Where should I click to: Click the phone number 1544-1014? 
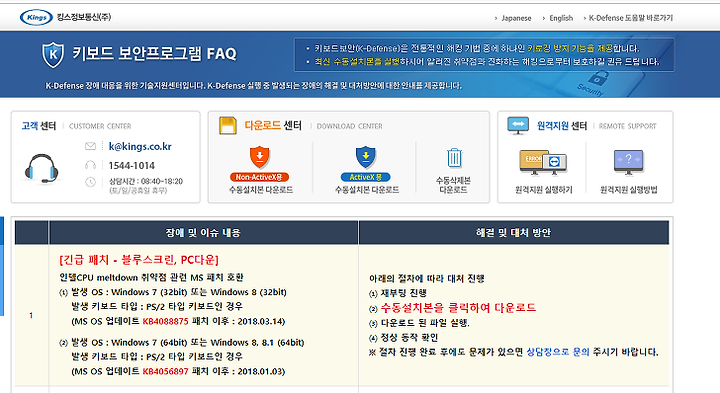[x=132, y=165]
